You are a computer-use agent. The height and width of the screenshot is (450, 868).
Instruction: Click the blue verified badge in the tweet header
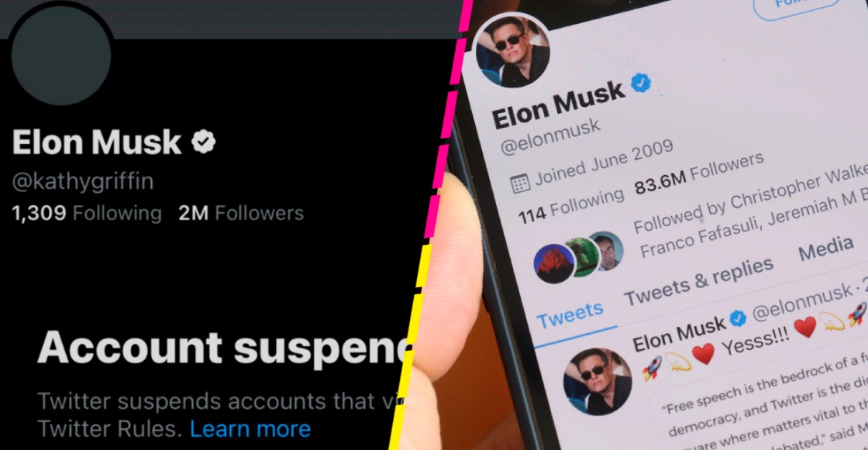coord(739,319)
